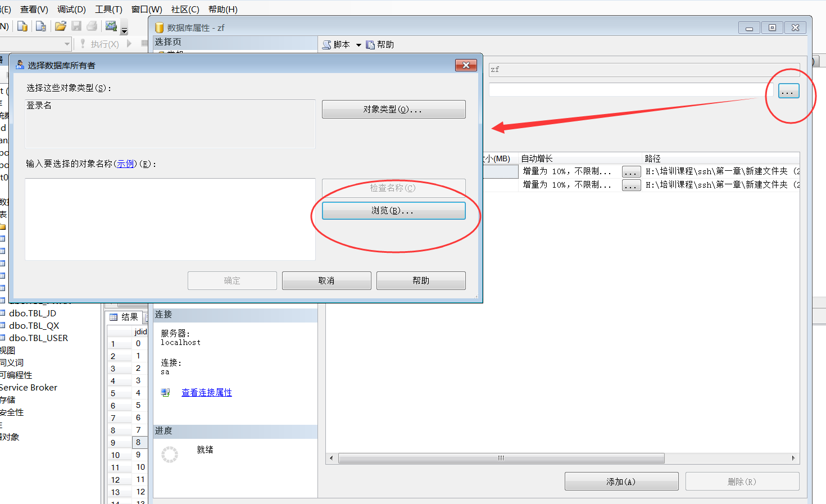This screenshot has height=504, width=826.
Task: Click the table icon beside dbo.TBL_JD
Action: point(3,313)
